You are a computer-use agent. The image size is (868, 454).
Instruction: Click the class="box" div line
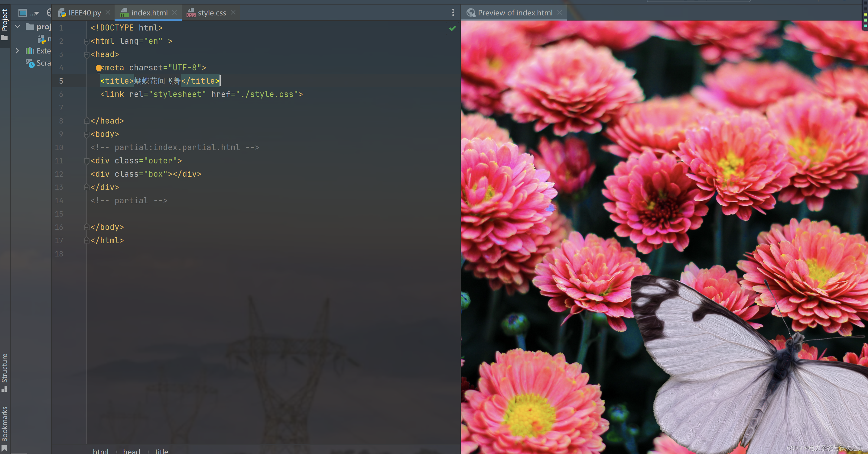[x=146, y=174]
